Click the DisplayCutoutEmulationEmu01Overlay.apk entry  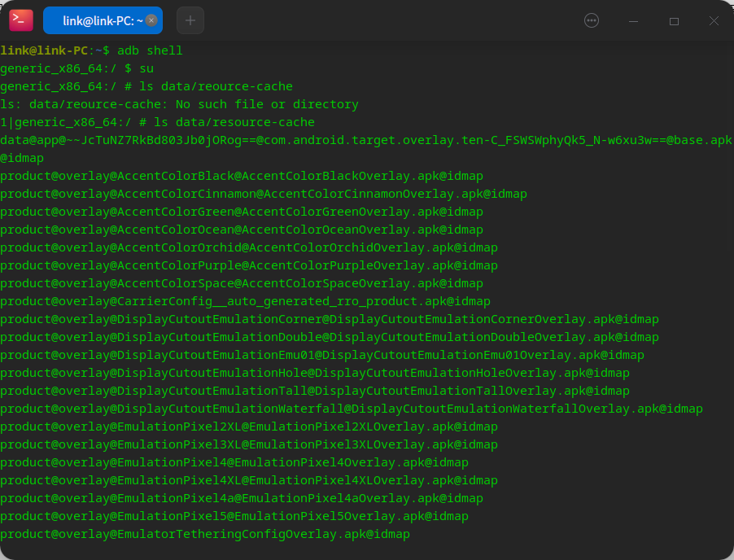(322, 355)
